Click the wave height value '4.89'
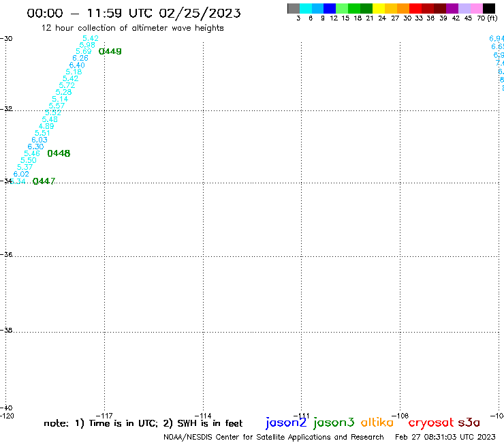 pyautogui.click(x=46, y=126)
